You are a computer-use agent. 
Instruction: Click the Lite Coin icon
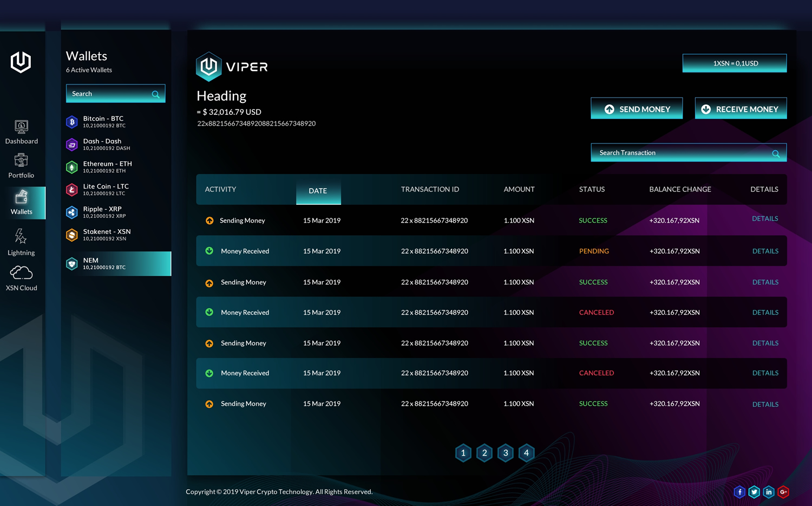(72, 190)
